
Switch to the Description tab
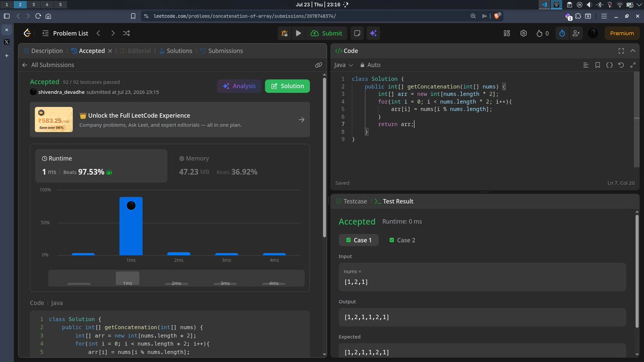(x=42, y=51)
